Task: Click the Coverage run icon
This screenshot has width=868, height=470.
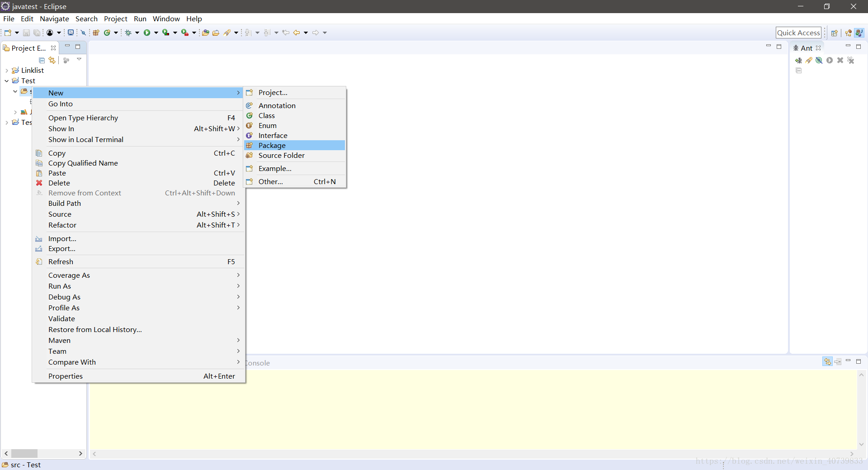Action: tap(166, 33)
